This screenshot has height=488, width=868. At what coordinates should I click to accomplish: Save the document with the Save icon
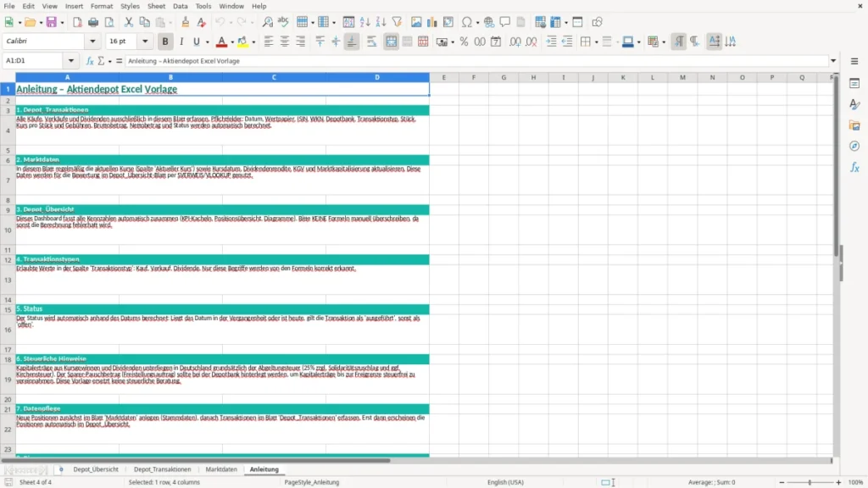pyautogui.click(x=52, y=22)
